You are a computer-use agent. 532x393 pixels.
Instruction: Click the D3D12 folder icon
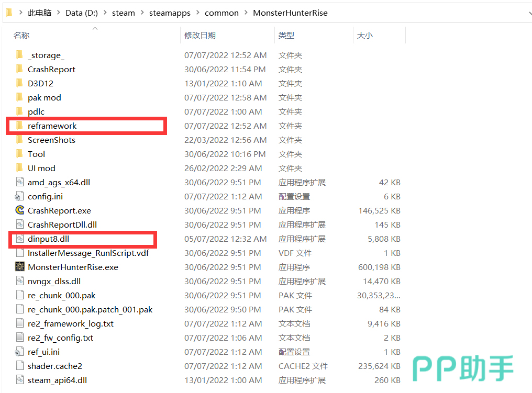point(20,83)
